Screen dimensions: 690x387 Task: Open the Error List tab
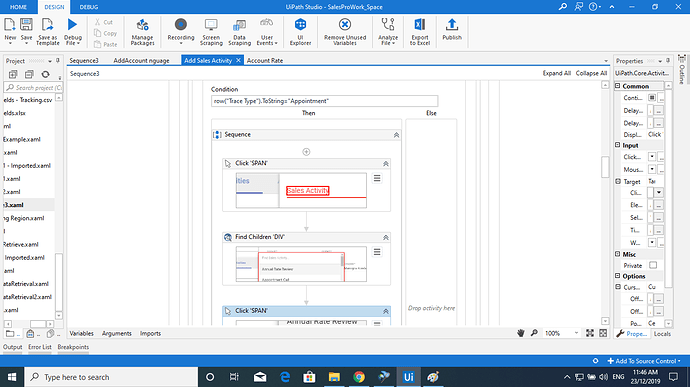click(40, 347)
